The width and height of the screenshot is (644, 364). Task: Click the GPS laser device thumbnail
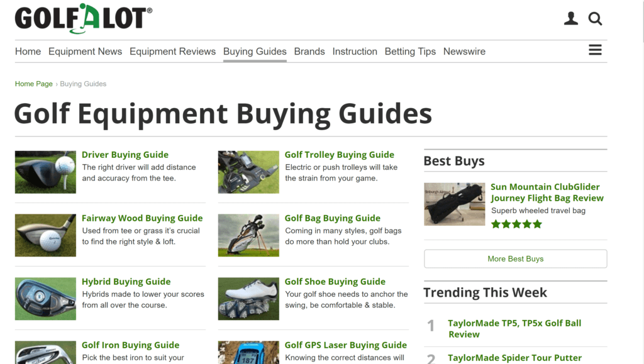coord(248,353)
